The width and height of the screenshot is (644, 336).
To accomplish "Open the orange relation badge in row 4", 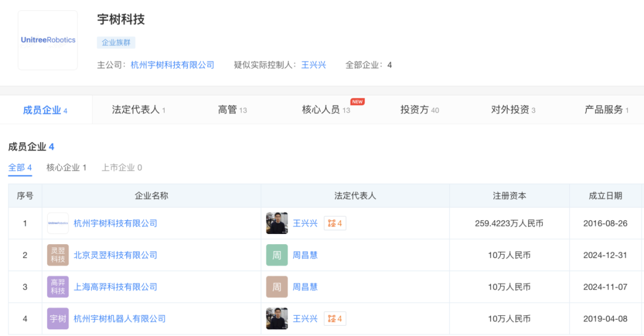I will (335, 319).
